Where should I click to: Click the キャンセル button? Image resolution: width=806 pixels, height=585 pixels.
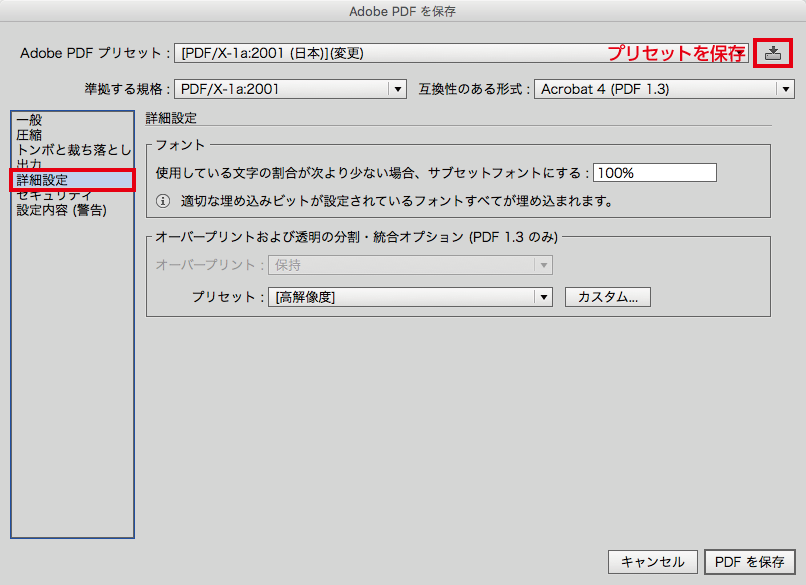(653, 562)
